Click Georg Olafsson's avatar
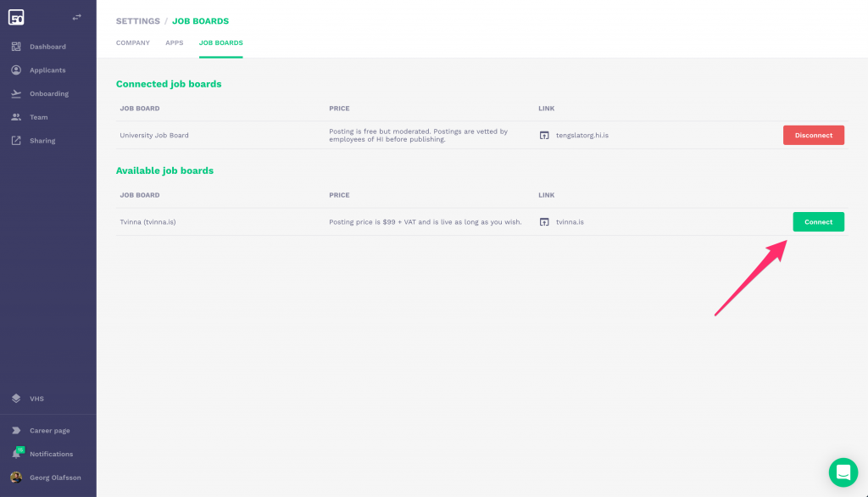 (16, 477)
